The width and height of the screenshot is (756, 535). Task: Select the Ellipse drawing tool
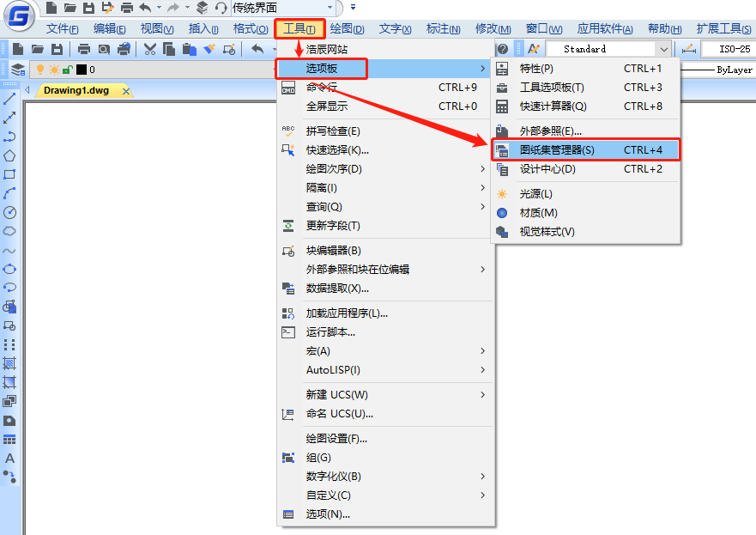(9, 269)
